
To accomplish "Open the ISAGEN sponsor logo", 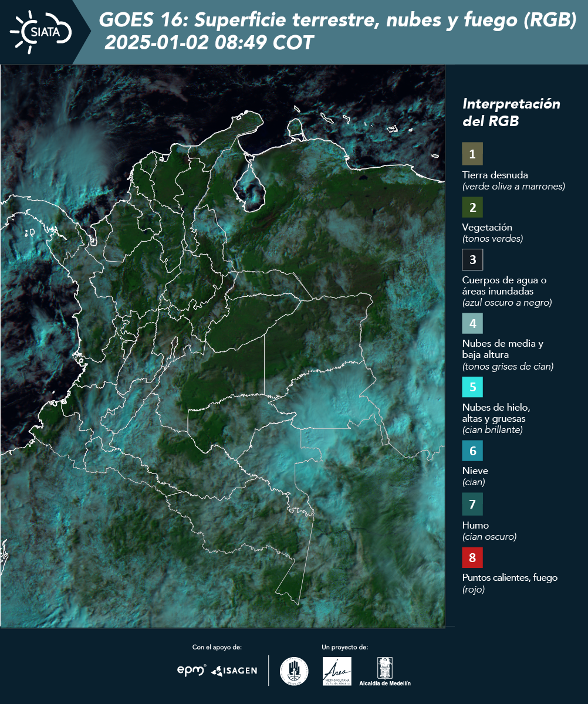I will (x=234, y=671).
